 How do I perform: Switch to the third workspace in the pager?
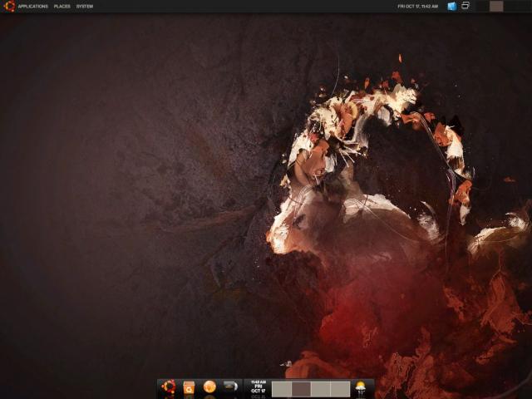point(320,389)
